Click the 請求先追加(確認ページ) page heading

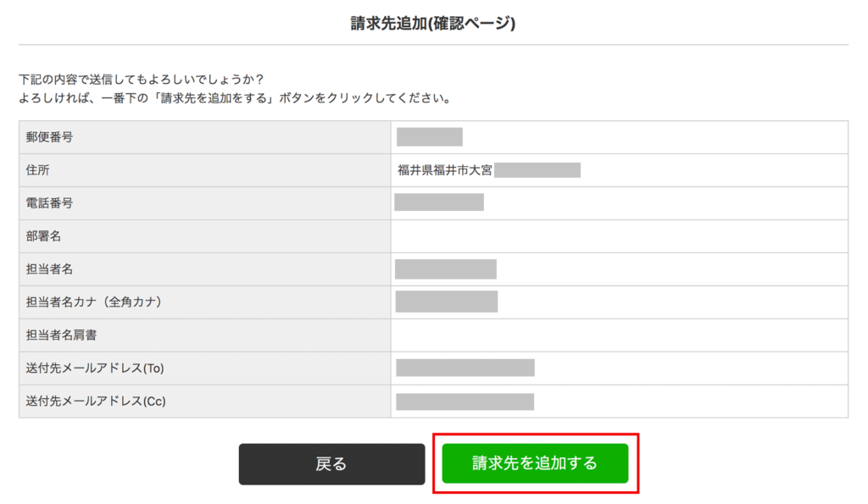coord(433,23)
